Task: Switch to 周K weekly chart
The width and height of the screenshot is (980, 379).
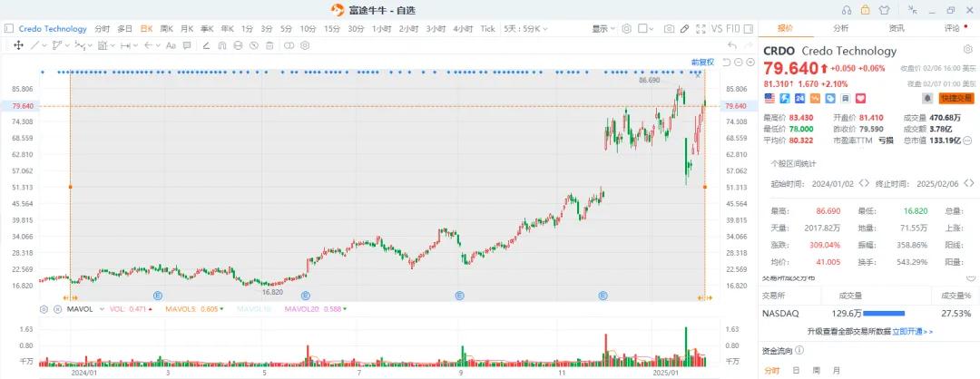Action: [166, 29]
